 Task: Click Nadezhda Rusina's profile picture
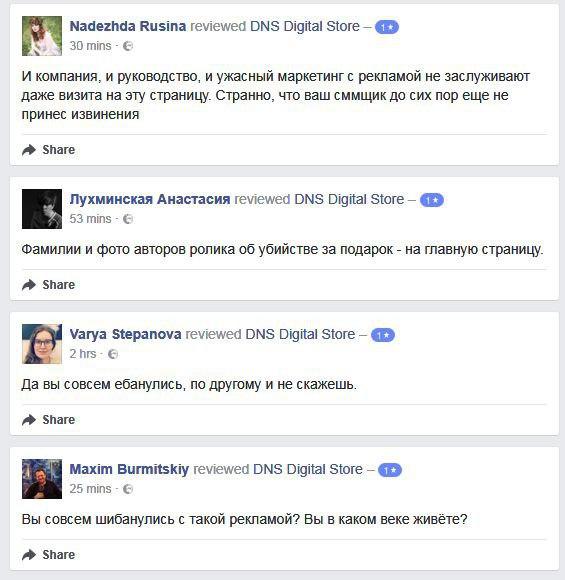[x=42, y=36]
